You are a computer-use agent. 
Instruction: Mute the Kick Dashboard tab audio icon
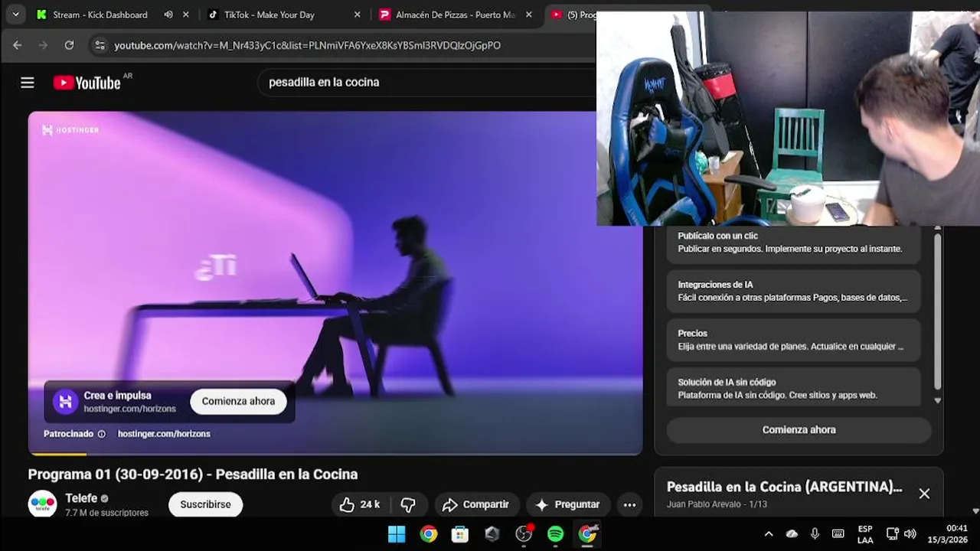pos(168,15)
